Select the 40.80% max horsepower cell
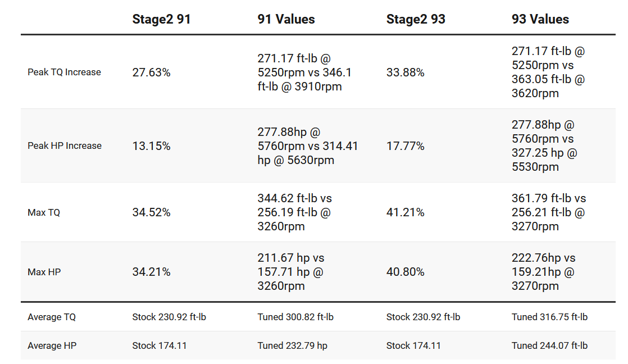The image size is (628, 364). 405,272
